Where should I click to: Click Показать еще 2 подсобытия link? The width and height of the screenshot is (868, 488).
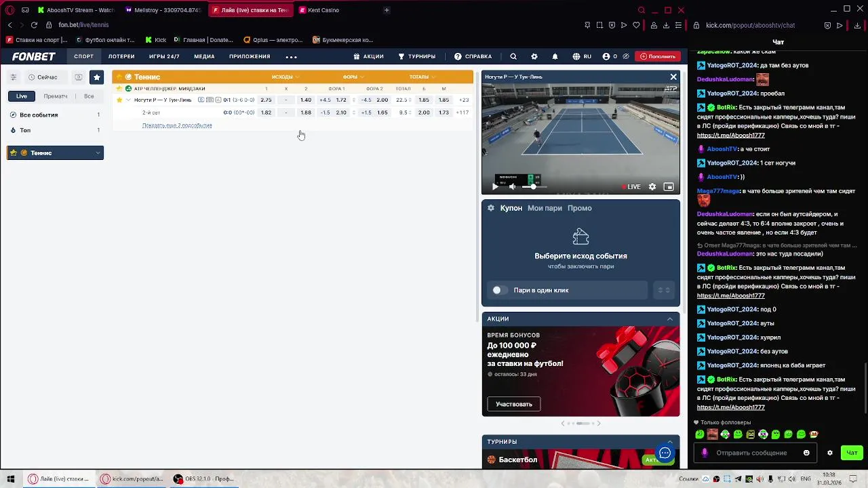pos(177,125)
